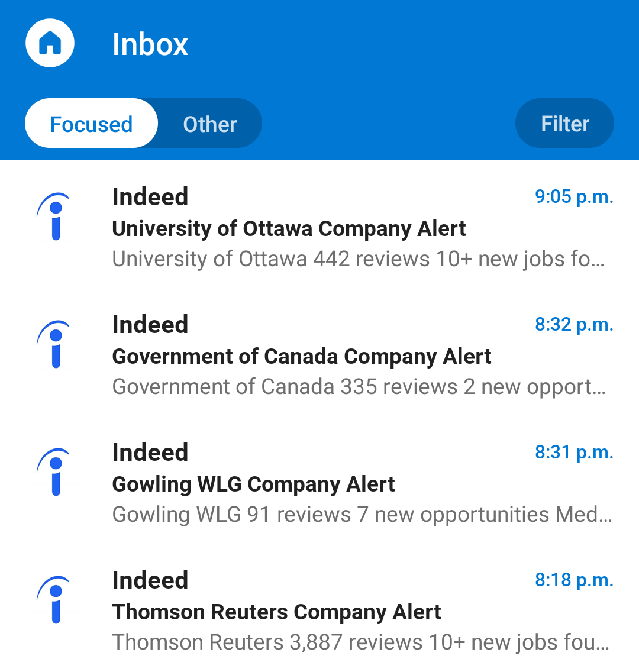Open Gowling WLG Company Alert email
The image size is (639, 672).
[253, 484]
